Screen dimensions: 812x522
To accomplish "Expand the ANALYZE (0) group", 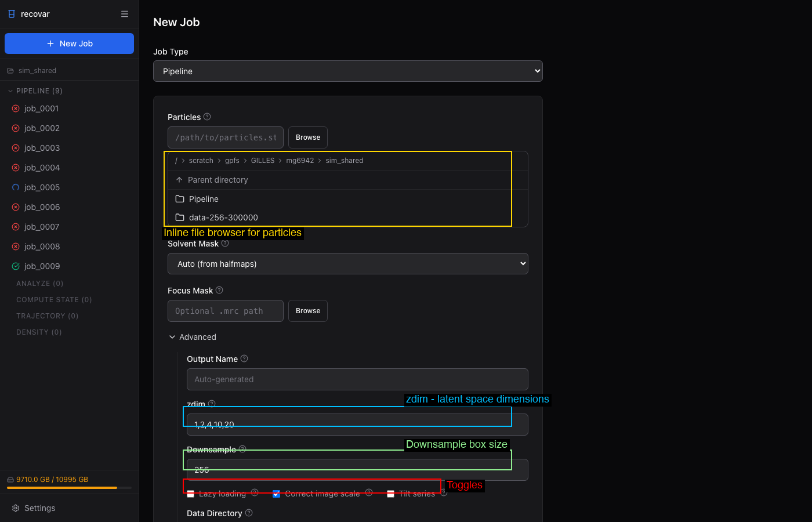I will (40, 284).
